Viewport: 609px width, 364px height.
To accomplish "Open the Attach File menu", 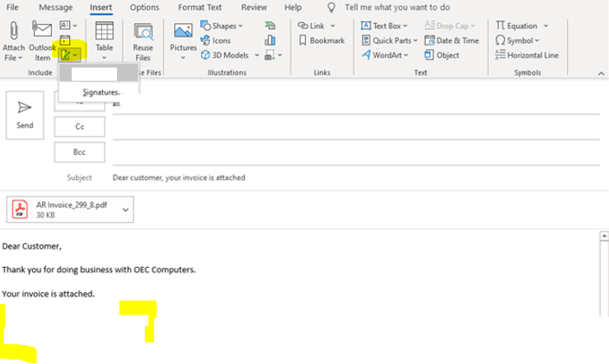I will pyautogui.click(x=13, y=41).
